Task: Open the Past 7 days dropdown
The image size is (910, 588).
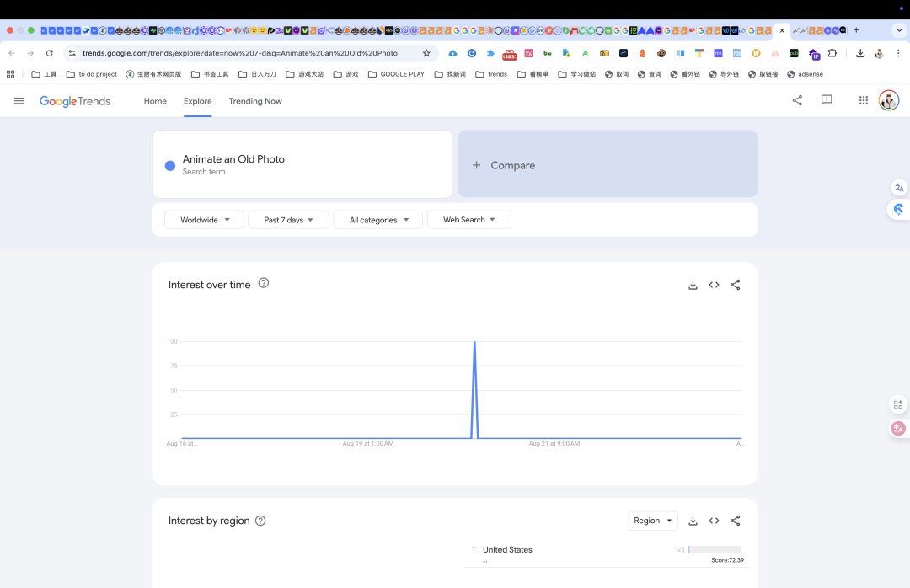Action: pos(288,219)
